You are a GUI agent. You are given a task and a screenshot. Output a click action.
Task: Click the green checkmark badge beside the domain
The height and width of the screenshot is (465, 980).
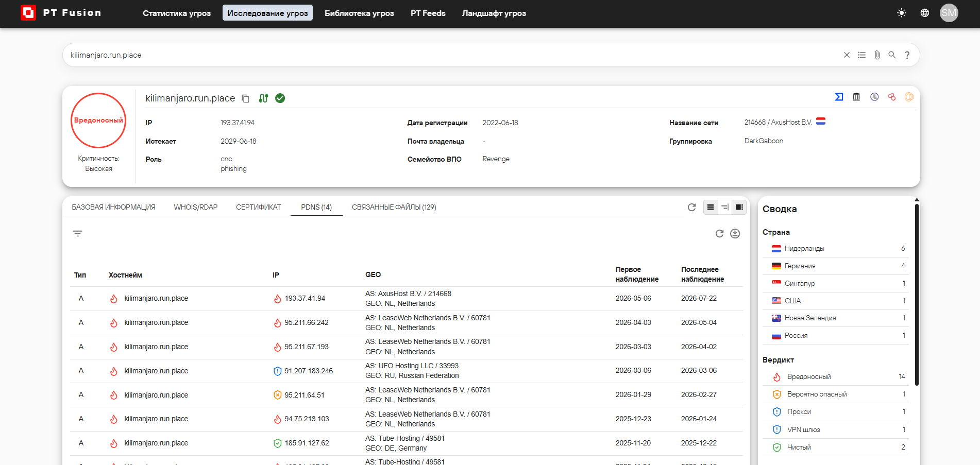[280, 98]
